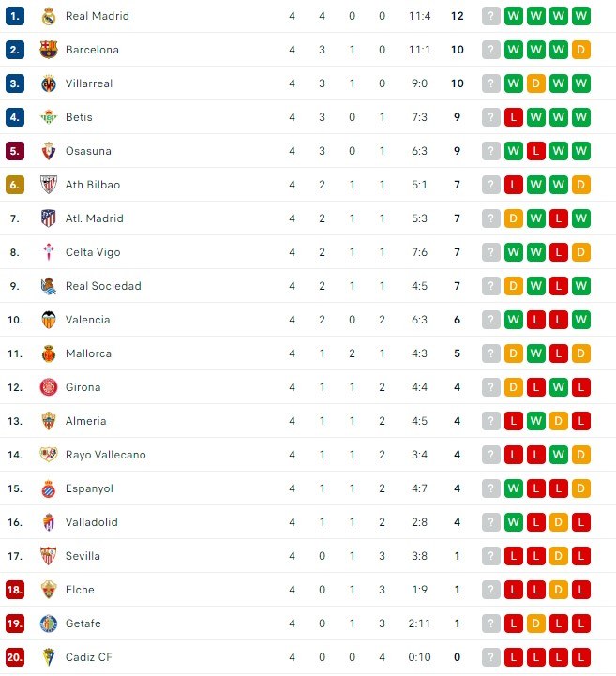Click Osasuna's red L form badge
Screen dimensions: 616x676
535,151
